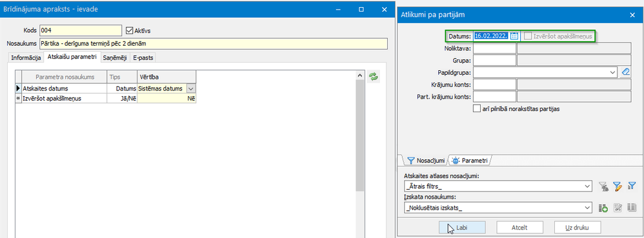644x238 pixels.
Task: Click the columns layout icon beside Noklusētais izskats
Action: coord(632,208)
